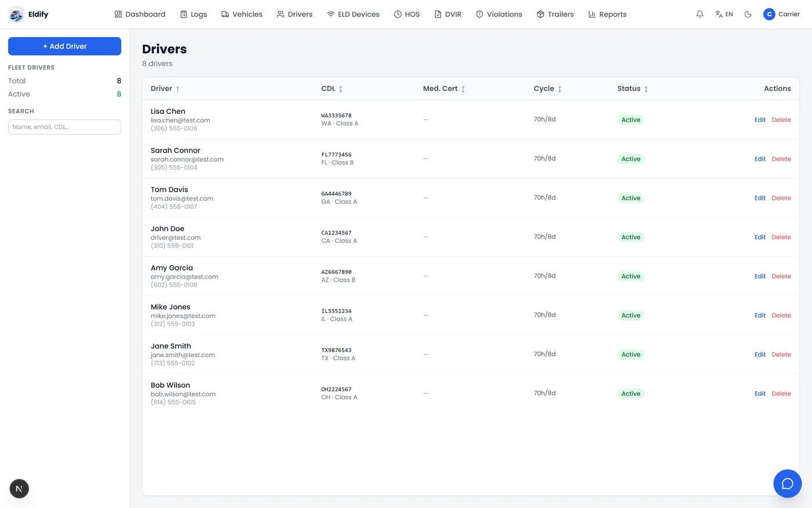Focus the driver search field
812x508 pixels.
pos(64,127)
